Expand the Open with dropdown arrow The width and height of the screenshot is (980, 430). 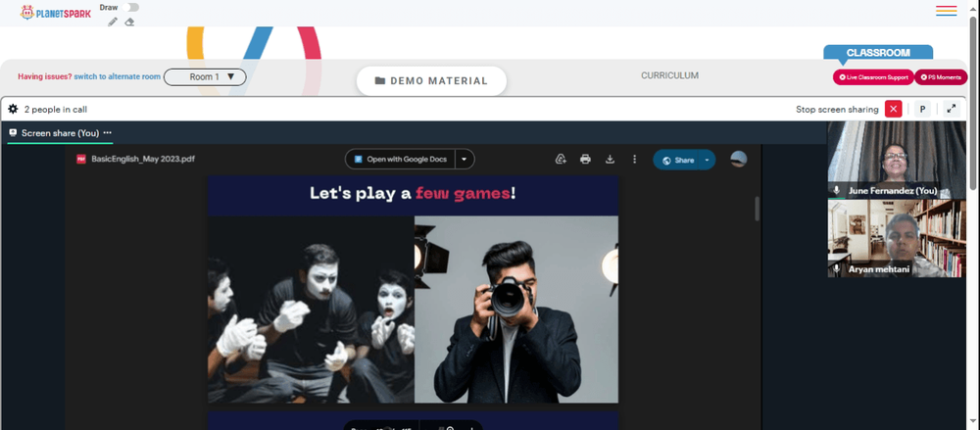click(465, 159)
